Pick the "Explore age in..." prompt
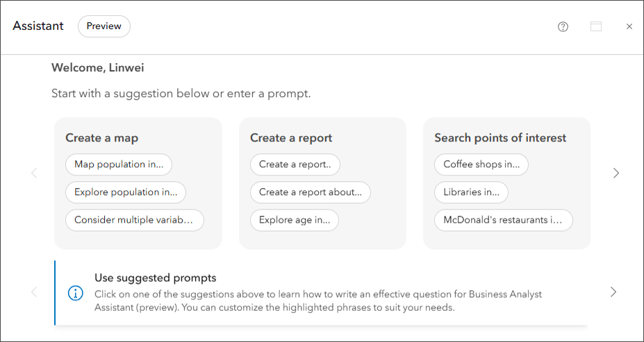644x342 pixels. 295,220
